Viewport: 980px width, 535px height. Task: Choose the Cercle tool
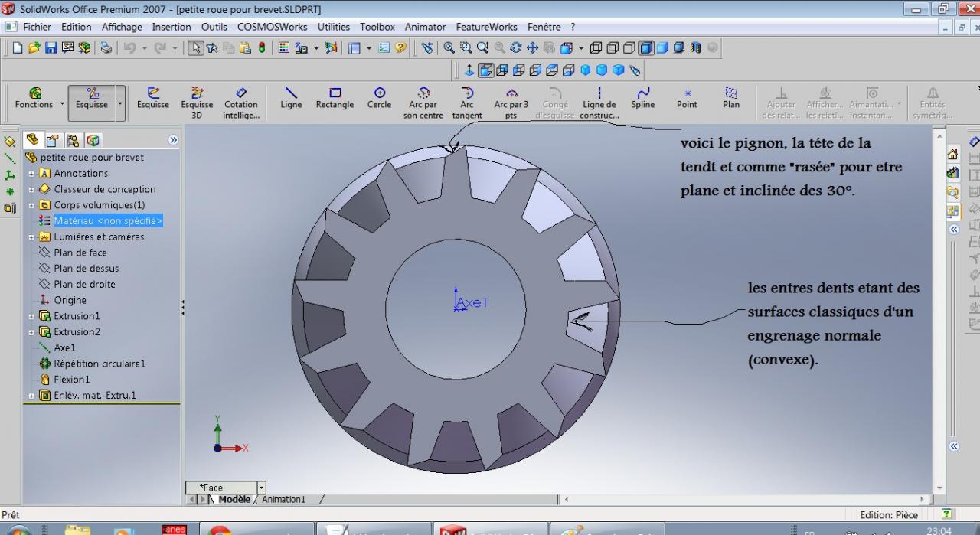pos(379,98)
